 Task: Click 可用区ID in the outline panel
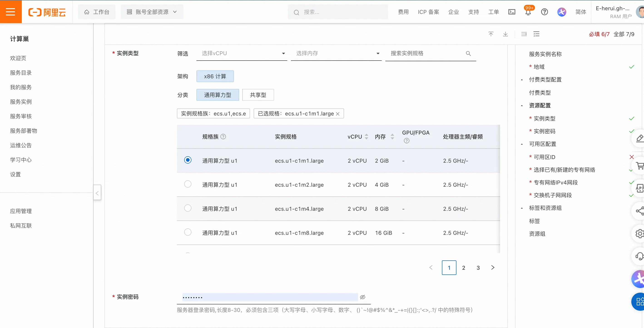coord(544,157)
